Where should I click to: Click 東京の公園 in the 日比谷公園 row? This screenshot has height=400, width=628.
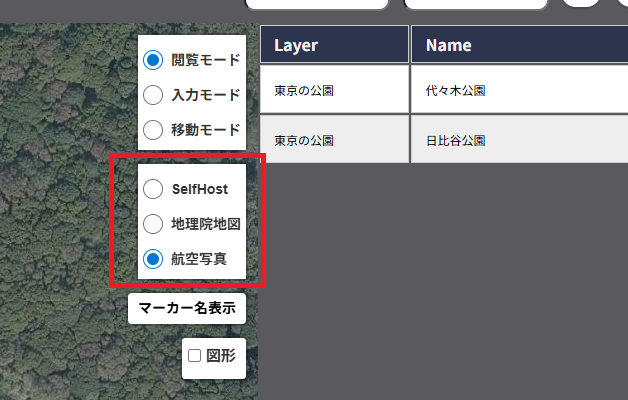pyautogui.click(x=334, y=139)
